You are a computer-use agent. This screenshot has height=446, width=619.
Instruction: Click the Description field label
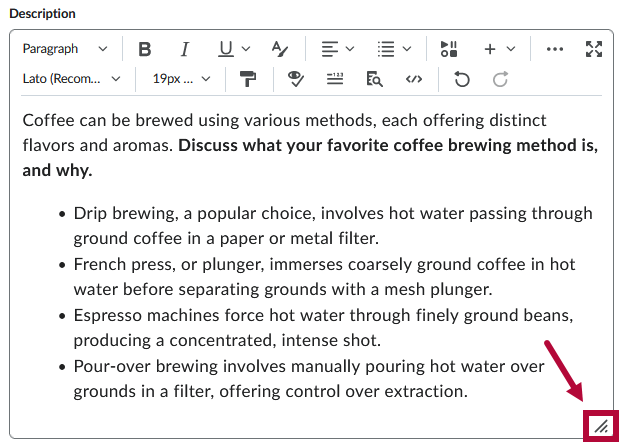(42, 14)
